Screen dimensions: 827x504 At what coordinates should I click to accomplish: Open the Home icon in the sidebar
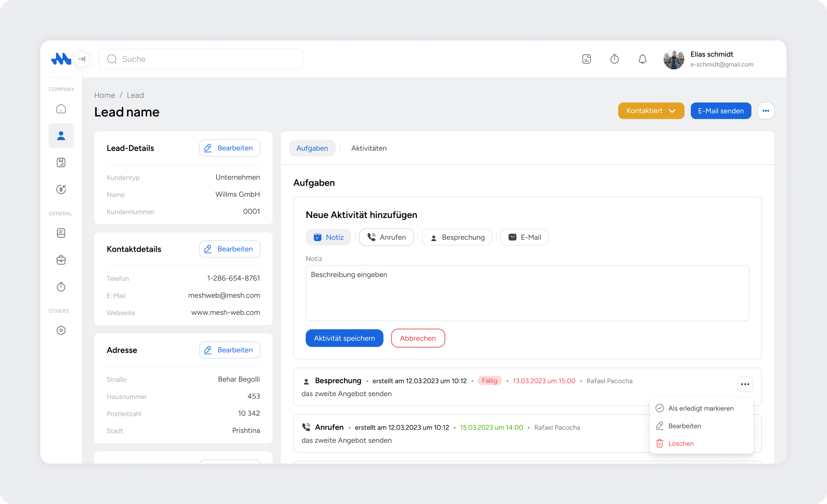61,109
